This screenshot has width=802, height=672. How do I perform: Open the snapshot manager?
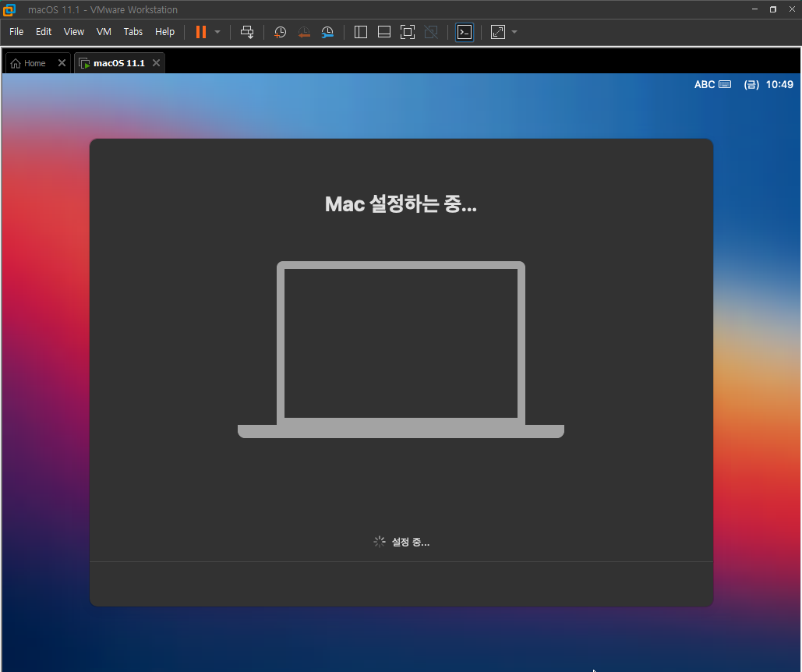(x=327, y=32)
